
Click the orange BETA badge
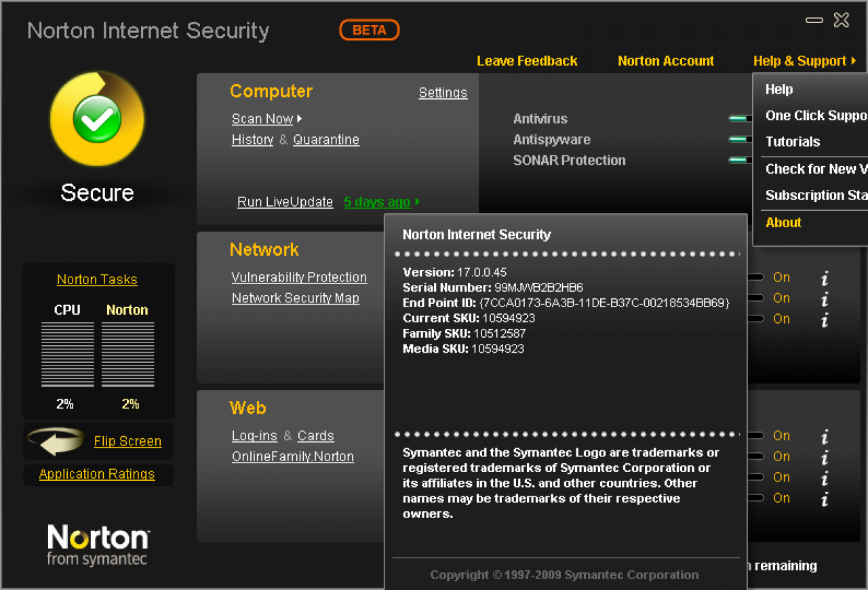(x=370, y=30)
